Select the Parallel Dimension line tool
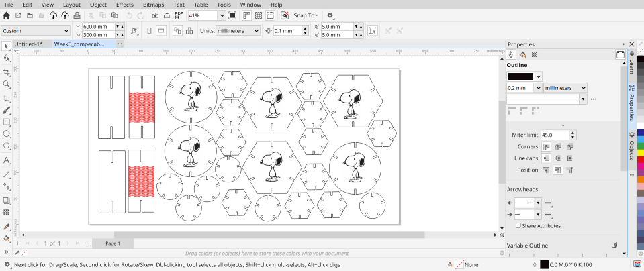 tap(6, 174)
